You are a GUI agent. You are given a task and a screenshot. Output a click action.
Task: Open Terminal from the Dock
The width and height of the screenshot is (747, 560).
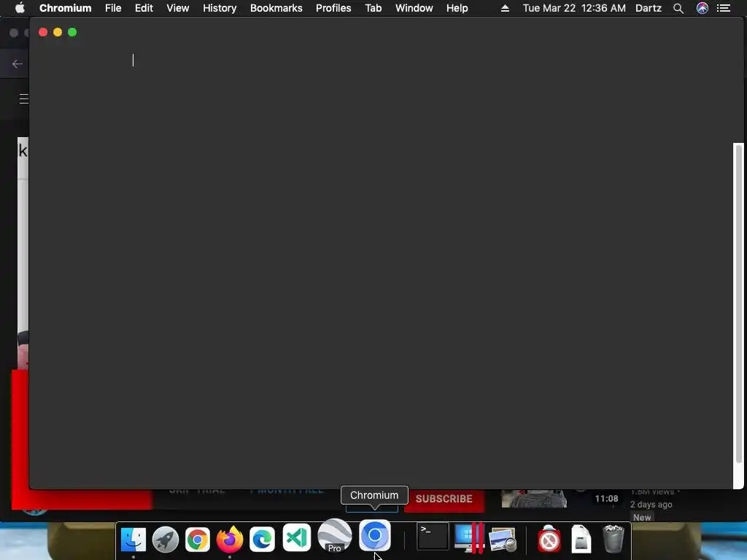[x=433, y=536]
